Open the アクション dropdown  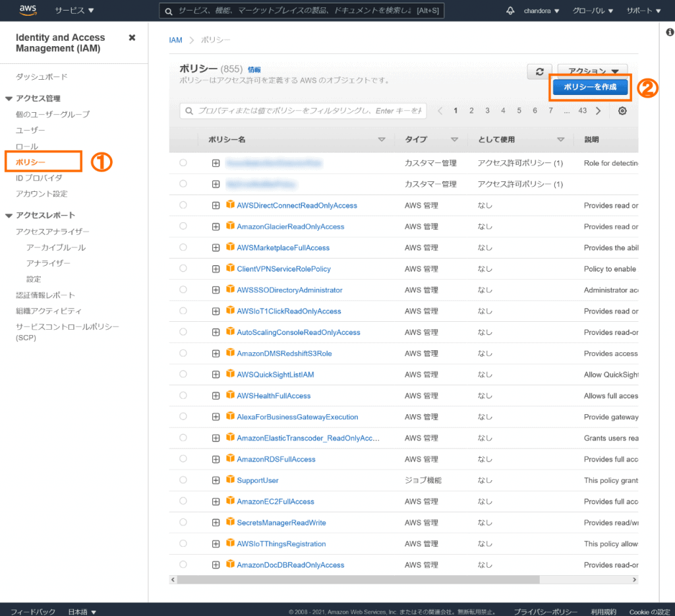pyautogui.click(x=593, y=70)
